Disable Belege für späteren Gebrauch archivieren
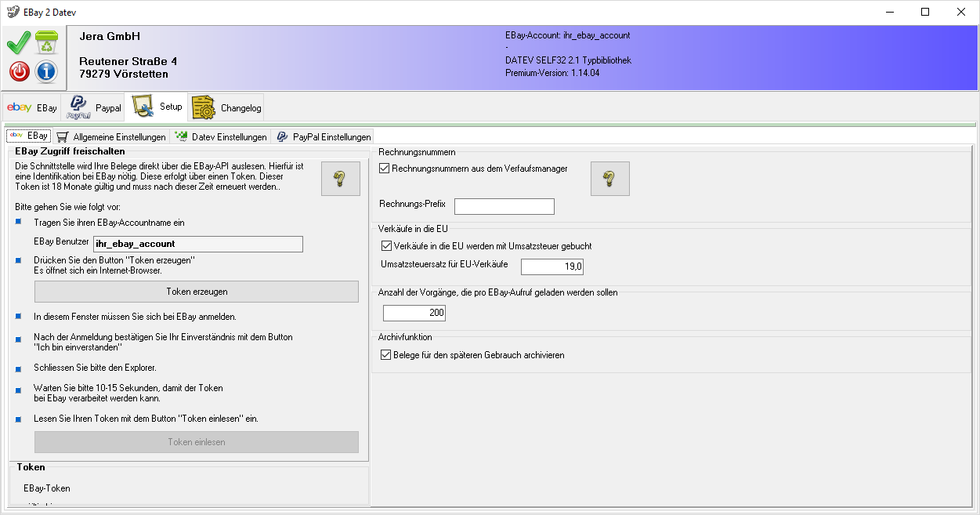The image size is (980, 515). (x=385, y=355)
